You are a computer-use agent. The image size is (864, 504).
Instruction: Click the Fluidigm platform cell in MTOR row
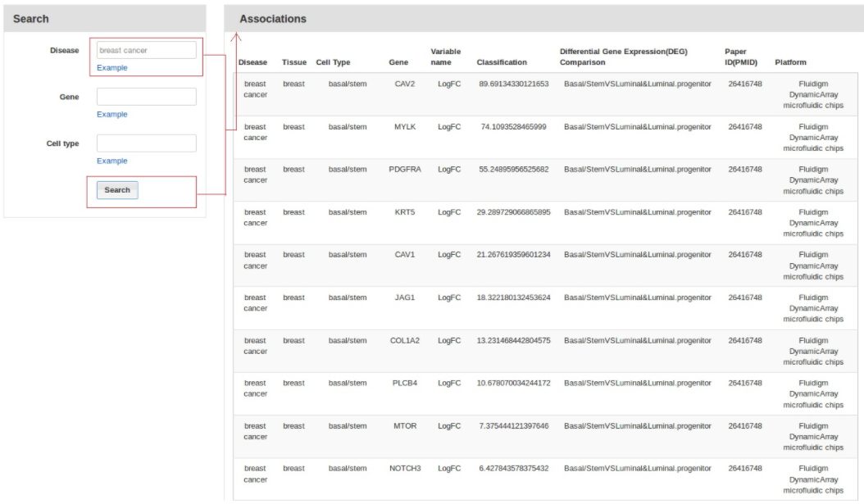tap(813, 437)
